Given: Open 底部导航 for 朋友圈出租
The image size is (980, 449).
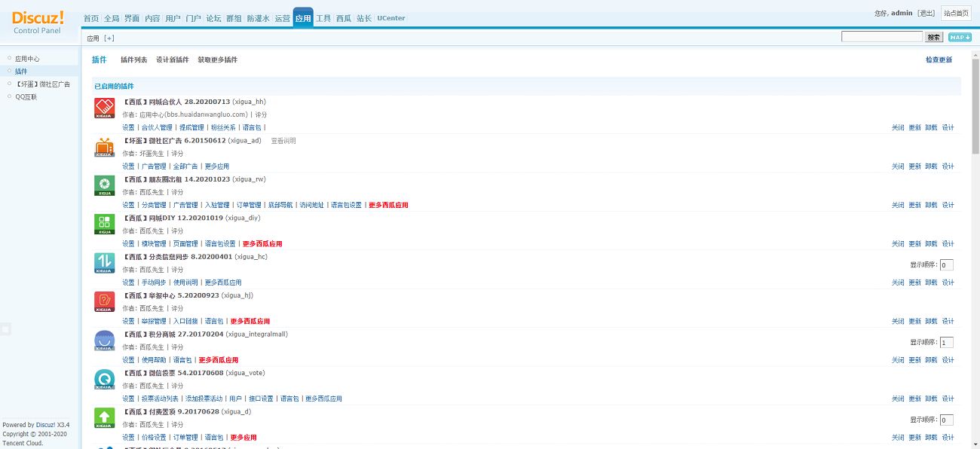Looking at the screenshot, I should tap(280, 206).
